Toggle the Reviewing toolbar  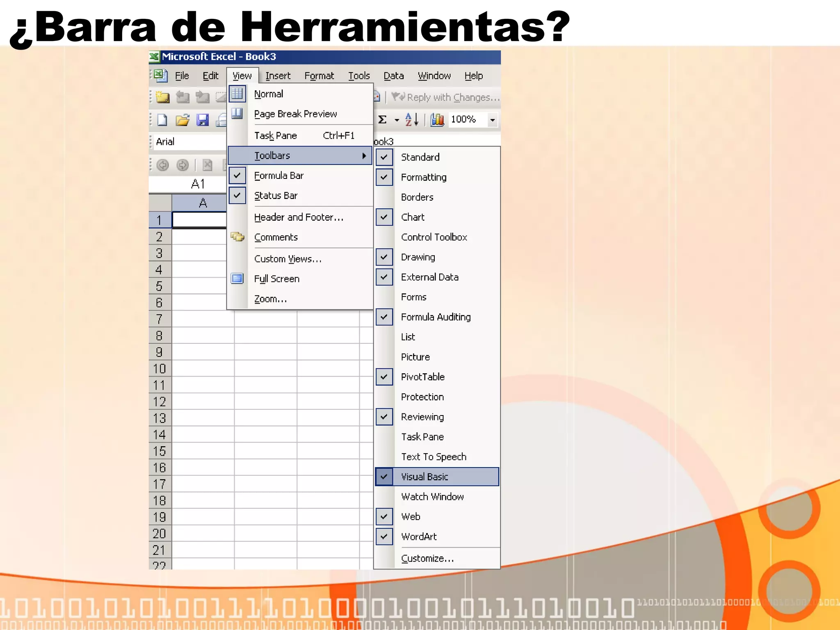[437, 417]
